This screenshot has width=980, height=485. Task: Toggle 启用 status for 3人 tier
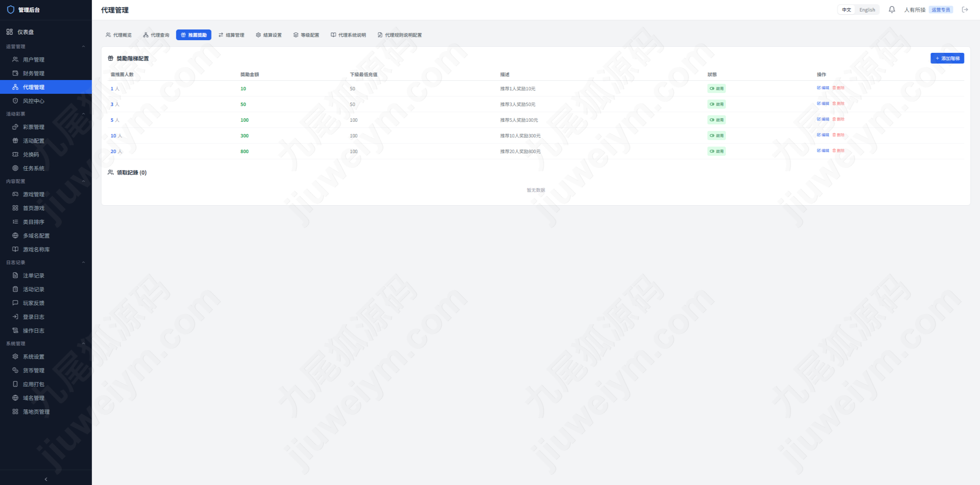(716, 104)
